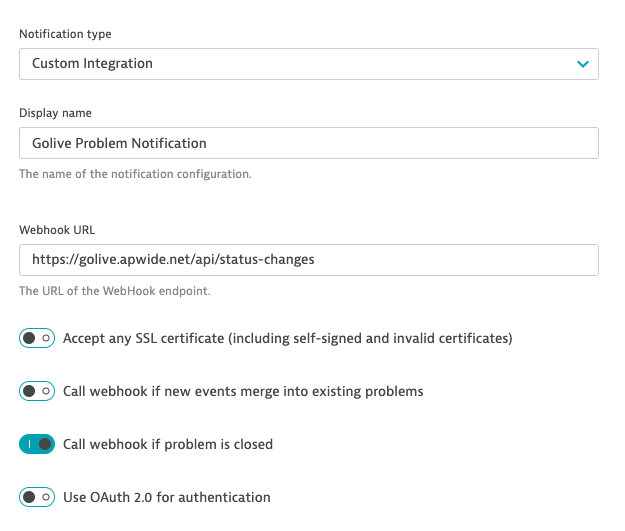Turn on the new events merge toggle
625x531 pixels.
[37, 391]
